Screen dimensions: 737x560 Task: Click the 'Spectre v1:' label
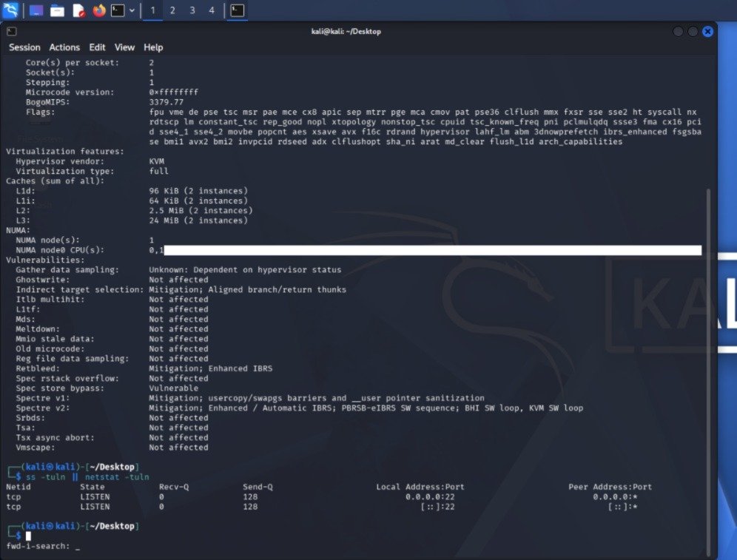pos(42,398)
